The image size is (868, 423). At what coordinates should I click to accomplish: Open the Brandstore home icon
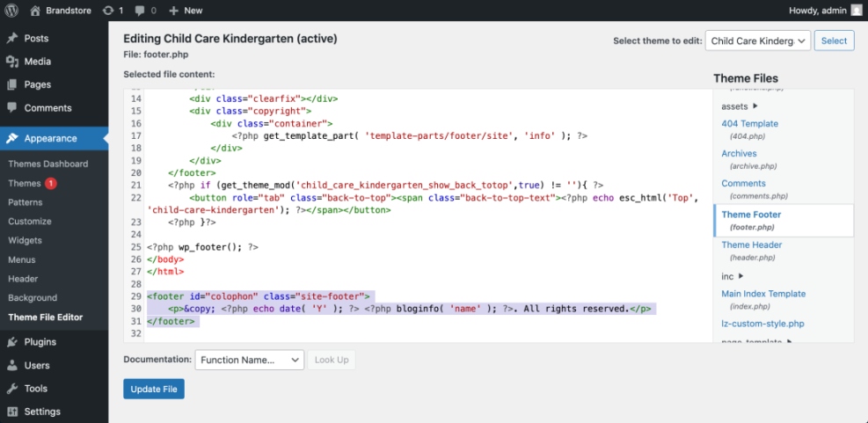click(x=35, y=10)
